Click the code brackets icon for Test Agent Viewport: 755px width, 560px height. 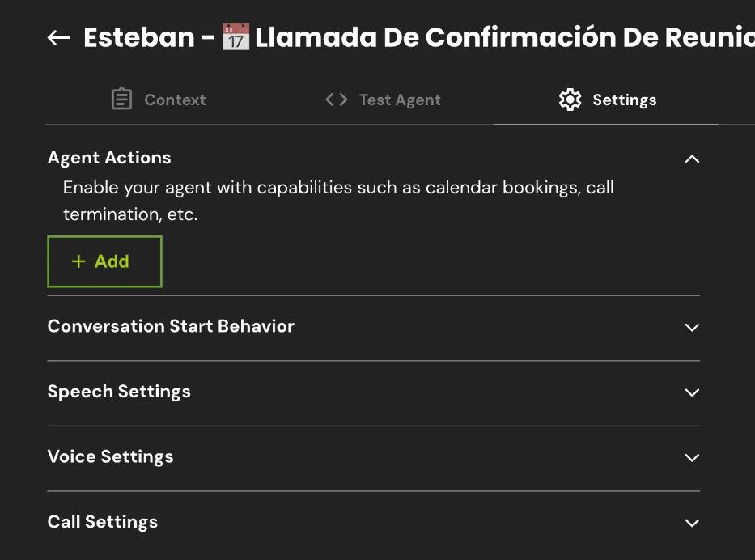[x=336, y=100]
